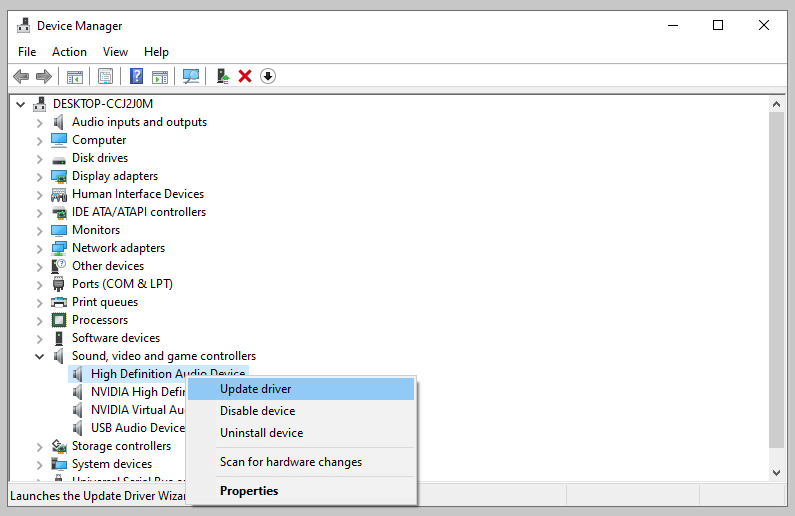
Task: Click the Disable device down-arrow icon
Action: point(268,77)
